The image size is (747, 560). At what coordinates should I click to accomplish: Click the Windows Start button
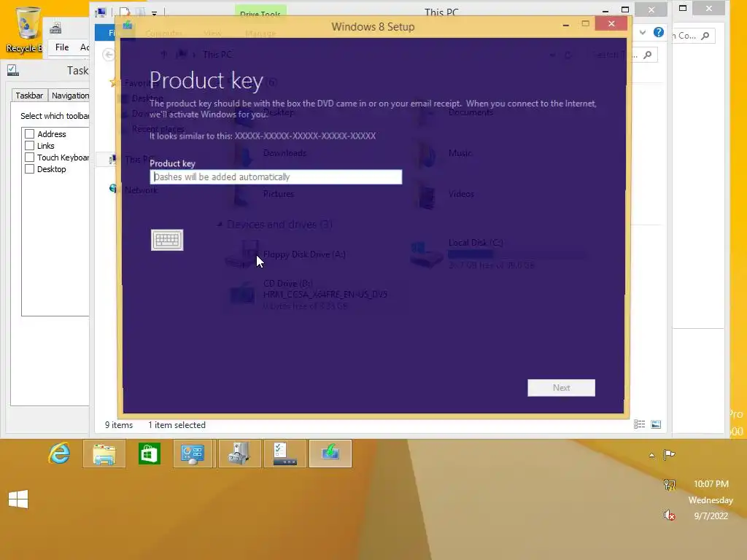click(18, 499)
